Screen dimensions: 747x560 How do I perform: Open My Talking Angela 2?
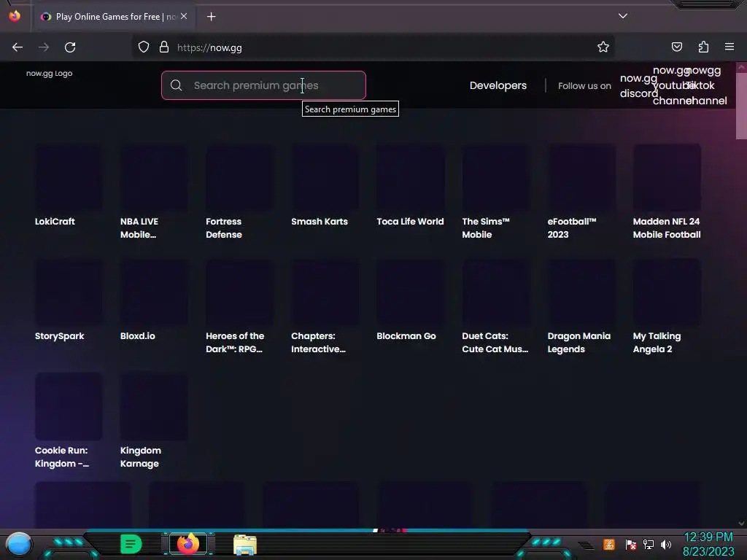pyautogui.click(x=667, y=306)
